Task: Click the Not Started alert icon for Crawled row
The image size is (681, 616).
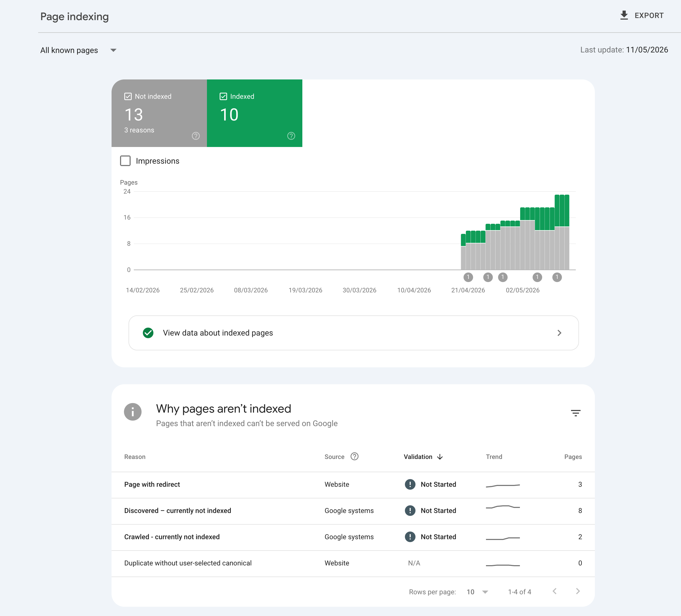Action: tap(410, 537)
